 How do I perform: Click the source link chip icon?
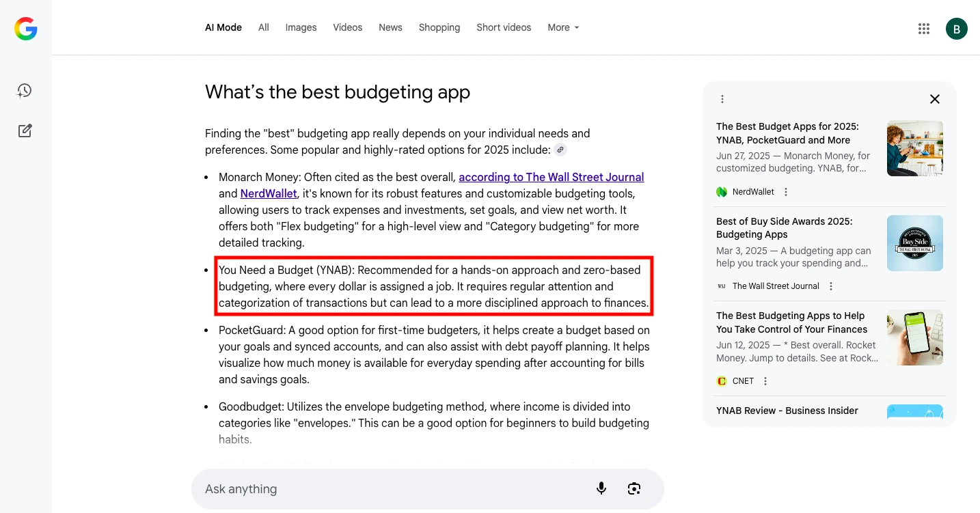pyautogui.click(x=560, y=150)
